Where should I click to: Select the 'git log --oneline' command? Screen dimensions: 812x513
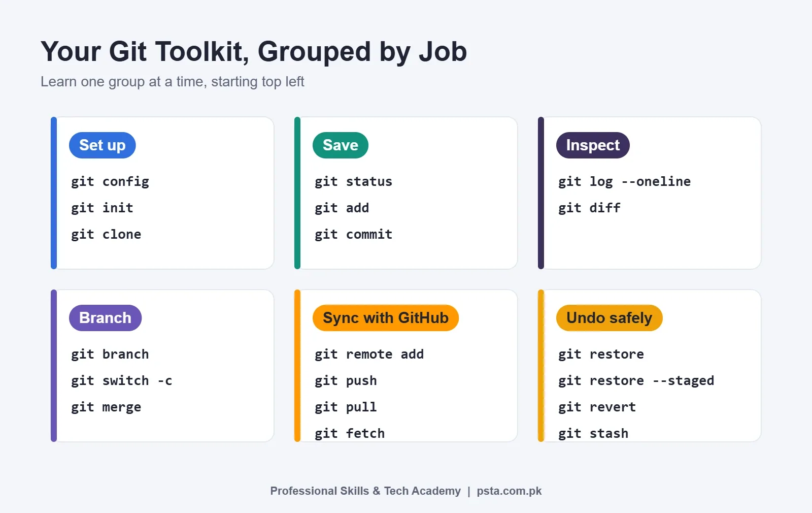coord(624,182)
